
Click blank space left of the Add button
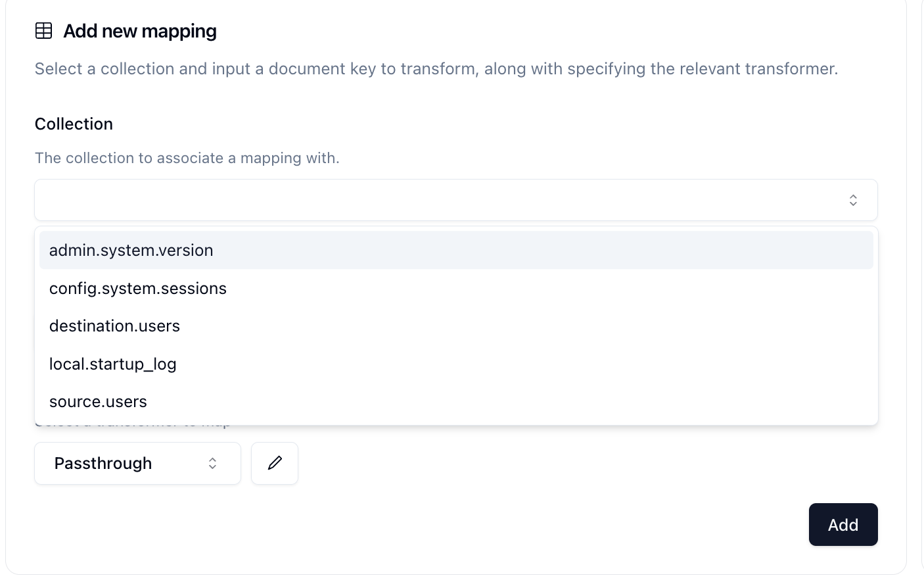click(526, 524)
